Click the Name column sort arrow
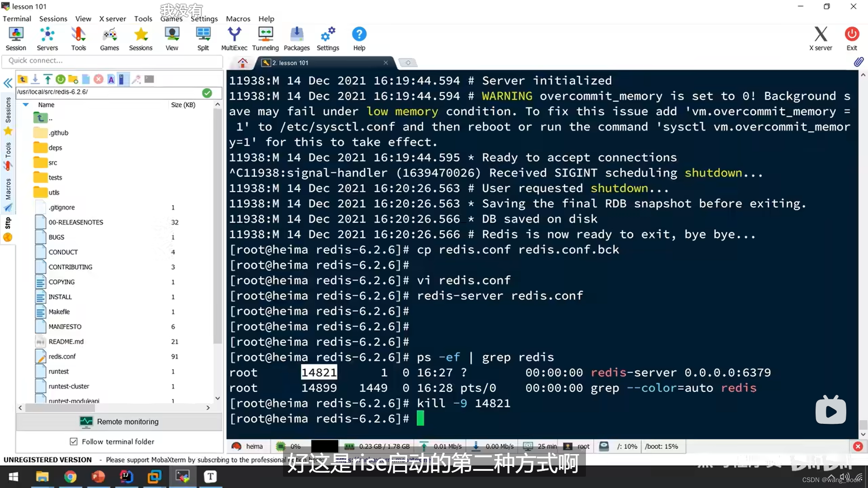This screenshot has width=868, height=488. pyautogui.click(x=26, y=105)
